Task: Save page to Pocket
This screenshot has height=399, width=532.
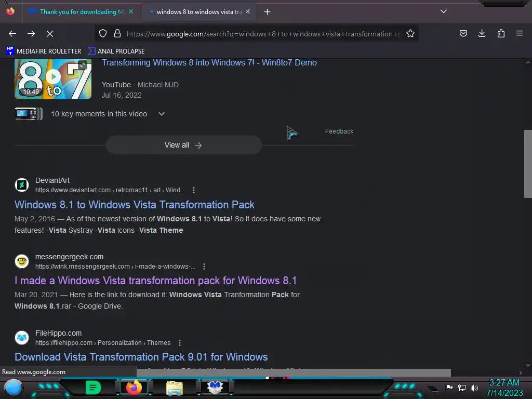Action: coord(463,33)
